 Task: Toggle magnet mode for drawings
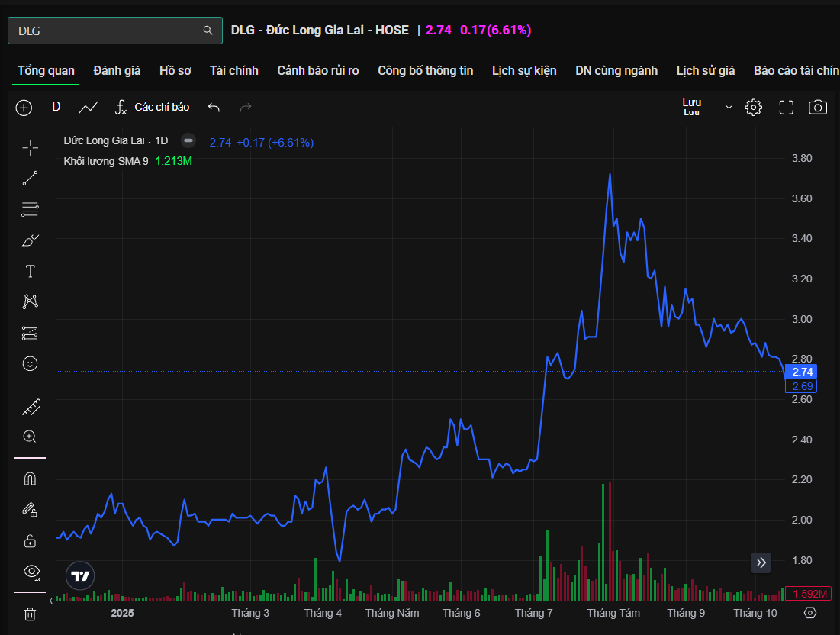[30, 479]
